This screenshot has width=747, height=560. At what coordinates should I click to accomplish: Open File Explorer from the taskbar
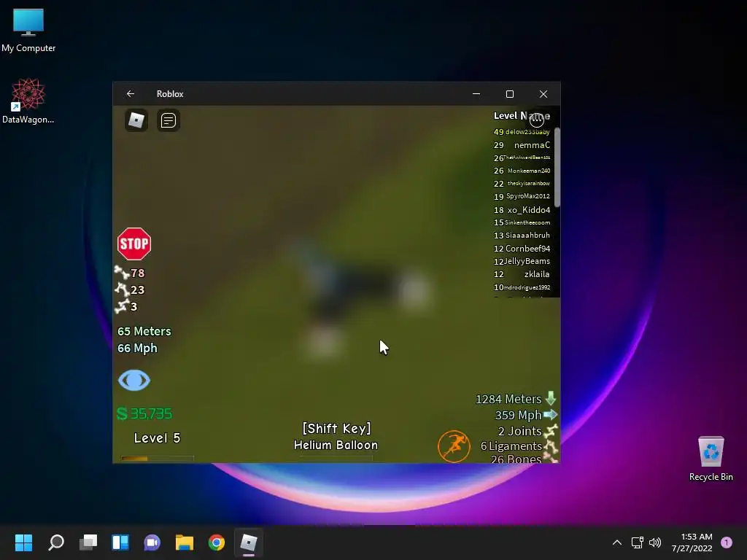(x=185, y=542)
